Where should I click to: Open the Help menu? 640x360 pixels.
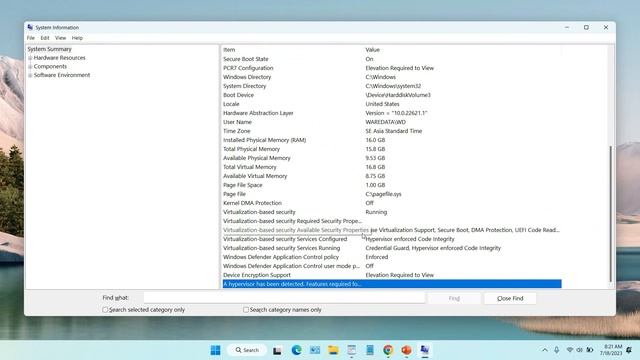77,38
